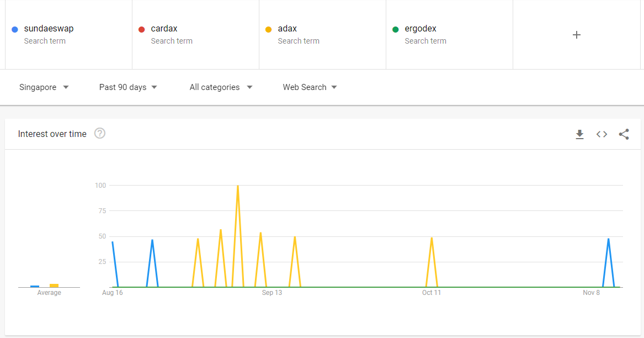Open the help icon beside Interest over time
644x338 pixels.
100,133
